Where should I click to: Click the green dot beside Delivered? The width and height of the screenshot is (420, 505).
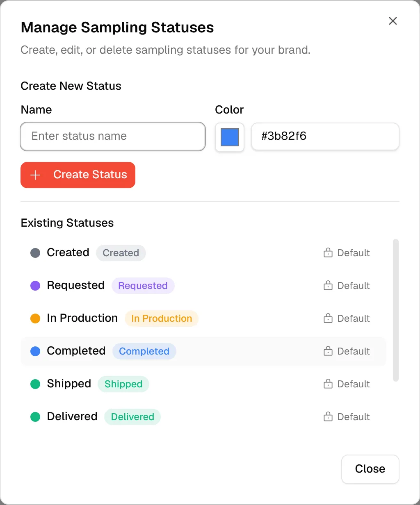coord(35,417)
